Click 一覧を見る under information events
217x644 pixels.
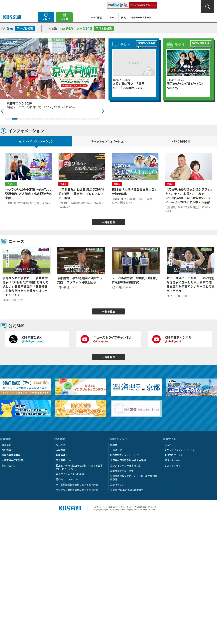pos(108,222)
